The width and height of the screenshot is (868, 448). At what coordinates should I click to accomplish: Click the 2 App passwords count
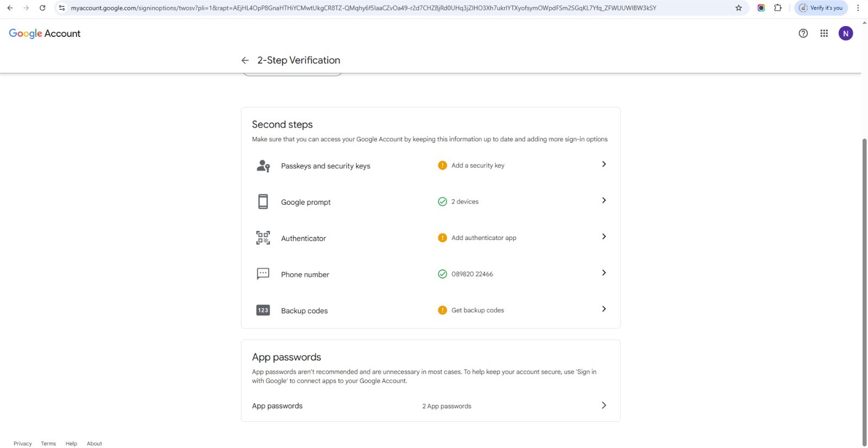[447, 406]
